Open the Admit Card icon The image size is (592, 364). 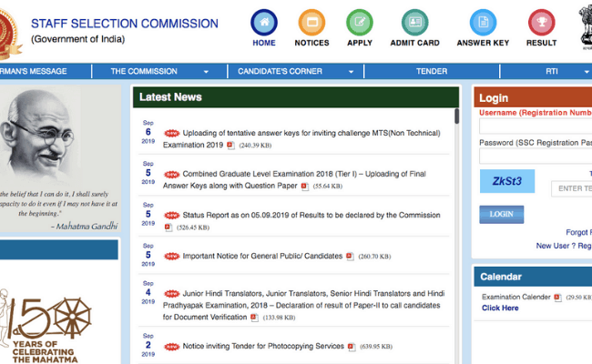[414, 23]
